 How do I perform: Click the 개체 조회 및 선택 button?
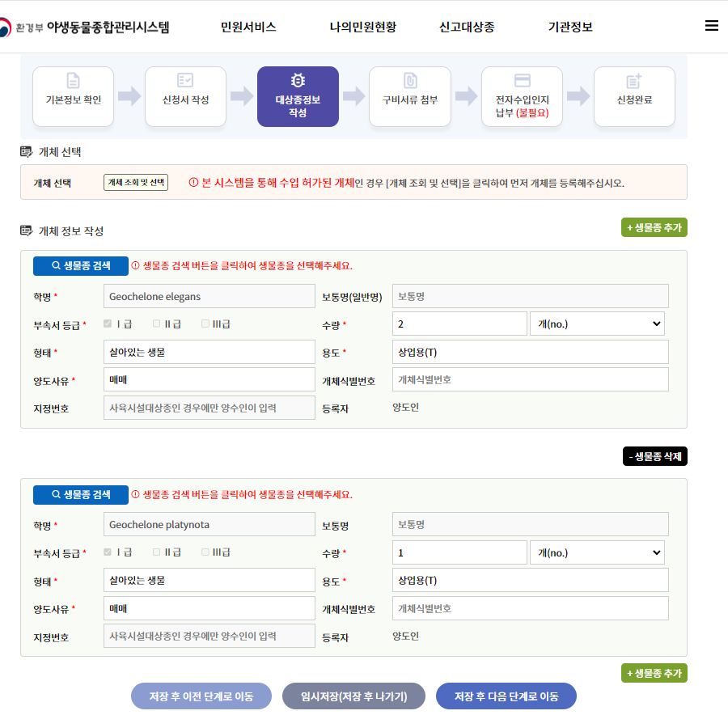click(136, 183)
